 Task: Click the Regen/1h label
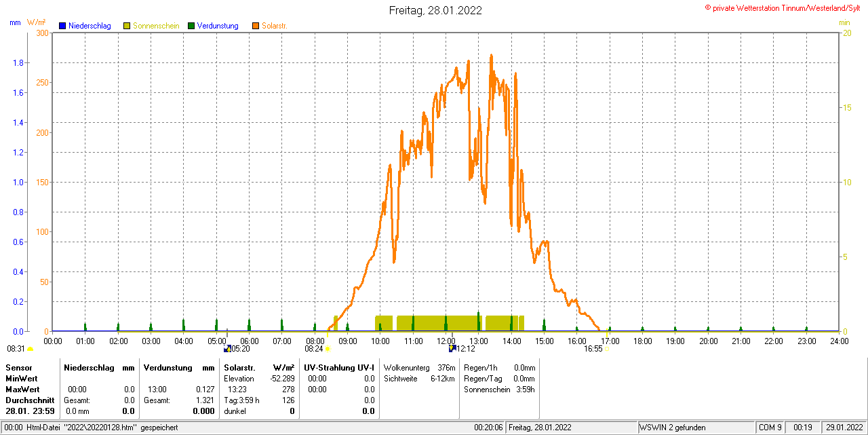pyautogui.click(x=479, y=368)
